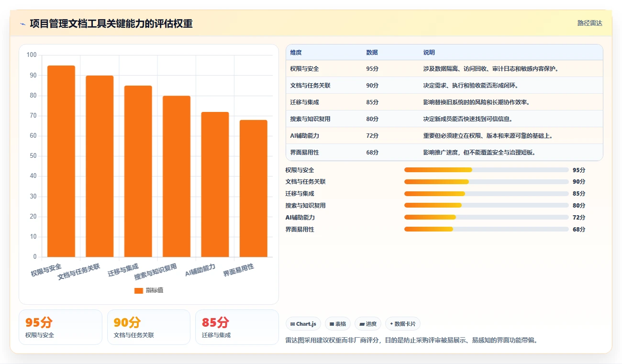622x364 pixels.
Task: Click the 界面易用性 label on the chart x-axis
Action: [238, 270]
